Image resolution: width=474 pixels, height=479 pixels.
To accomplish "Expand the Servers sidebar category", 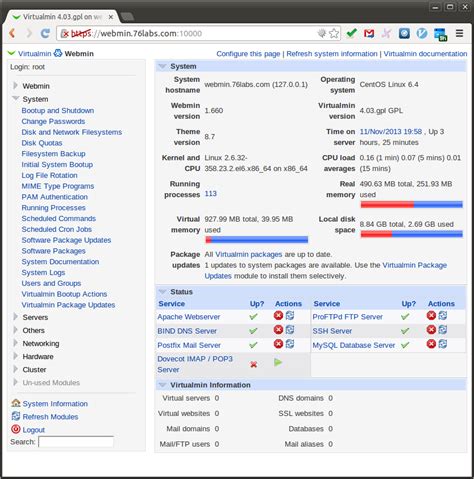I will click(15, 317).
